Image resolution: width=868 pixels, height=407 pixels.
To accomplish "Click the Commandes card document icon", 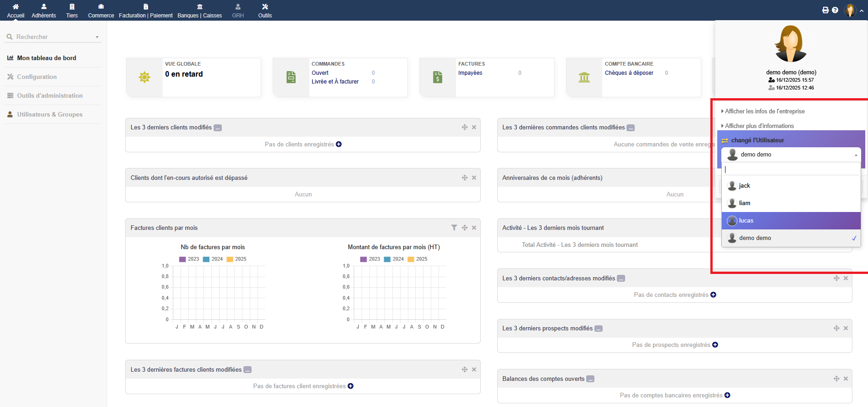I will click(x=291, y=77).
